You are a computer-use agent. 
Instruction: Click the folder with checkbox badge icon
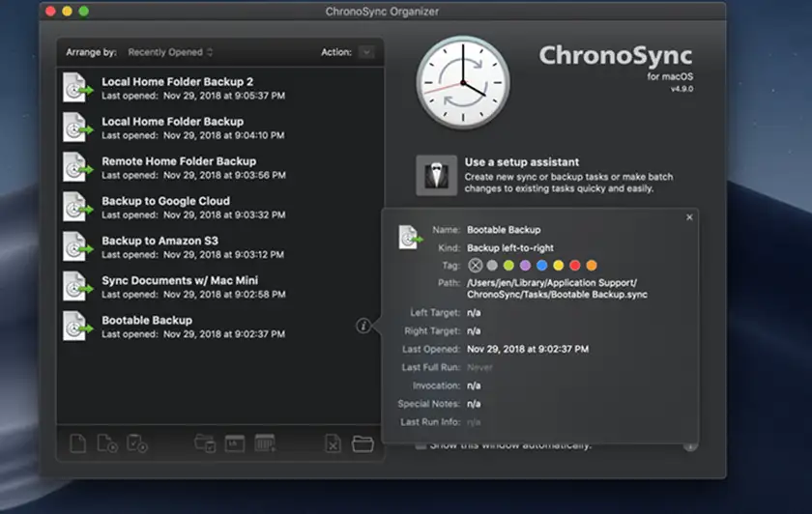pyautogui.click(x=205, y=443)
